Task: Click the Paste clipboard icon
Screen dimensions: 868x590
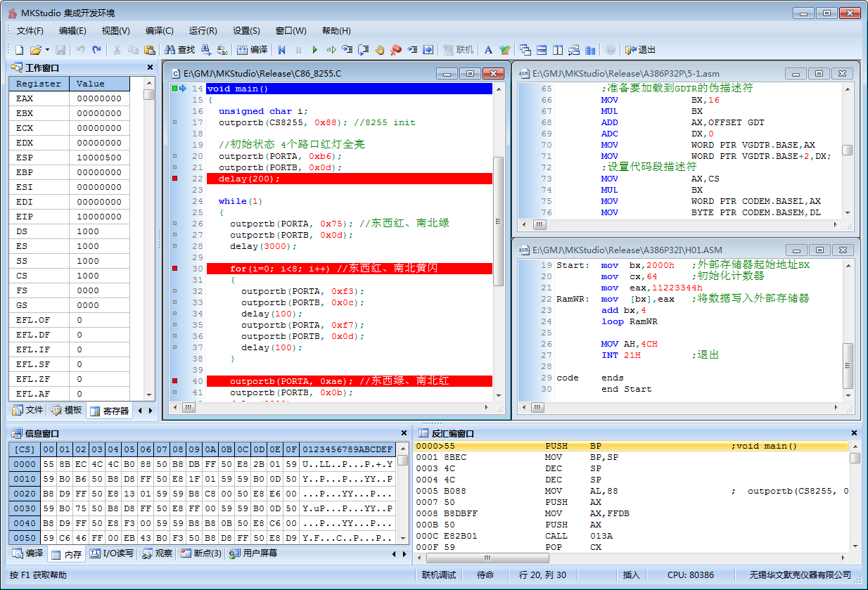Action: [149, 50]
